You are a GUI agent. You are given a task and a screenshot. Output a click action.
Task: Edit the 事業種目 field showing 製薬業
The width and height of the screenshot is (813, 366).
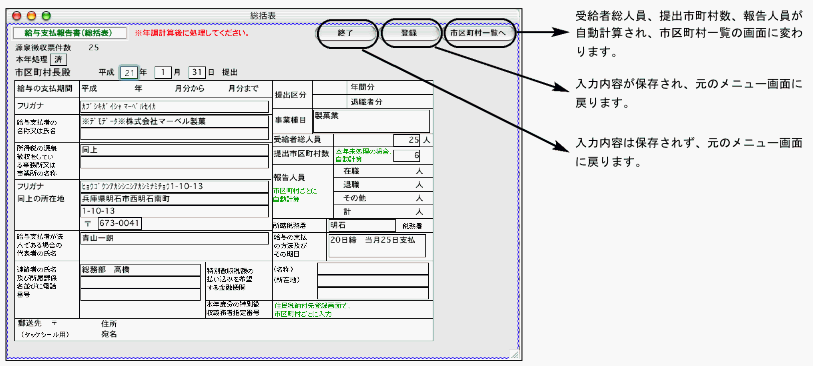371,120
